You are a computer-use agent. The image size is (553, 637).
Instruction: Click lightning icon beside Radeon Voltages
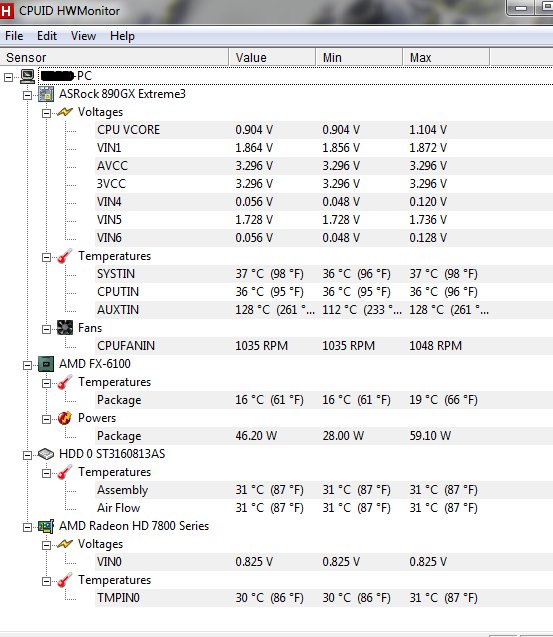[x=65, y=544]
